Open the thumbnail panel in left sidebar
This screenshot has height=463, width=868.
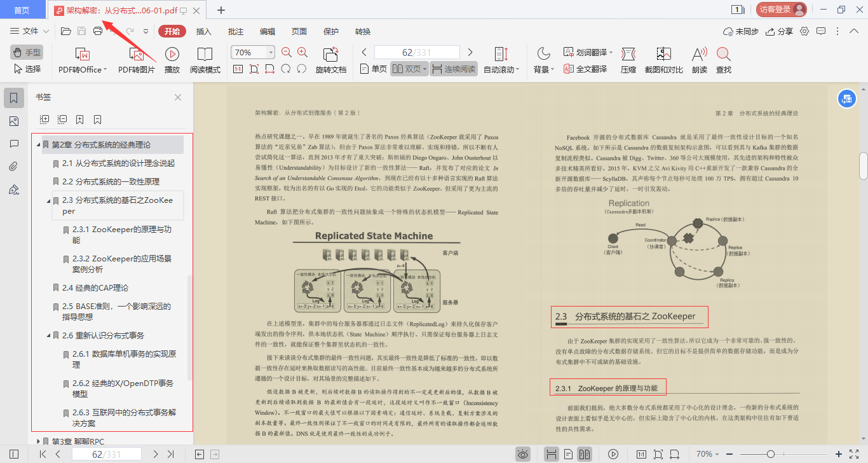pos(14,121)
